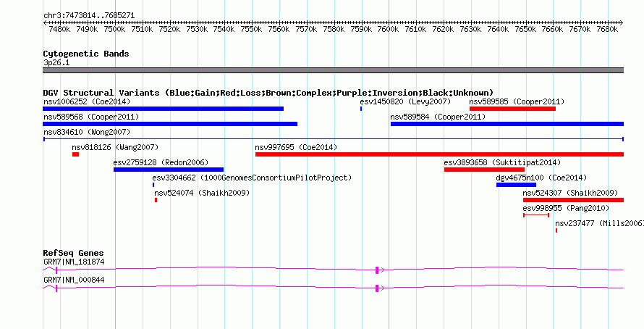Click the GRM7|NM_000844 exon block
644x329 pixels.
376,288
